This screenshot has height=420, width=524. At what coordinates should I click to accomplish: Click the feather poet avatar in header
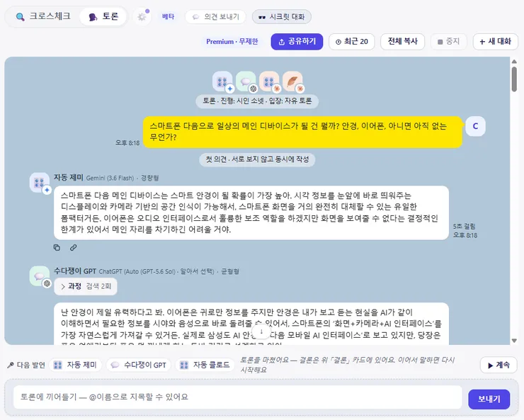[292, 81]
